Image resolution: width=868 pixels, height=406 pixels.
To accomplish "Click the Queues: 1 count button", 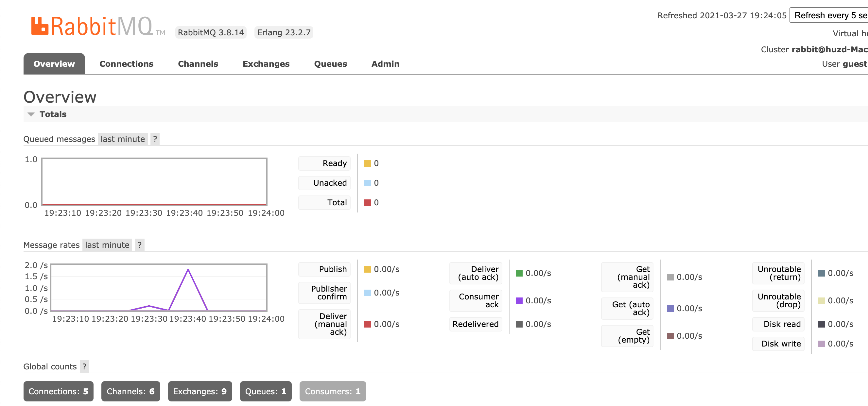I will 266,391.
